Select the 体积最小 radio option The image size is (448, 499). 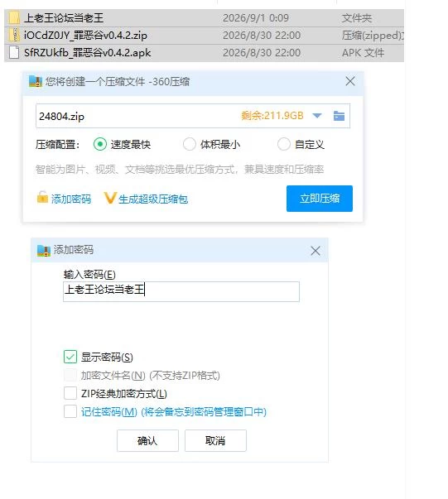click(x=189, y=144)
